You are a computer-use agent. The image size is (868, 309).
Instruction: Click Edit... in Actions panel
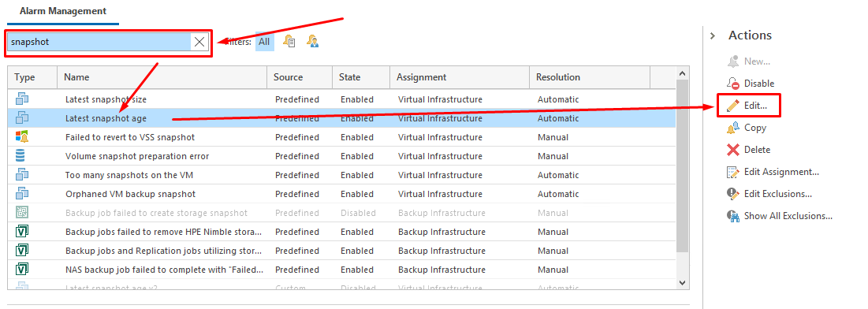point(755,105)
